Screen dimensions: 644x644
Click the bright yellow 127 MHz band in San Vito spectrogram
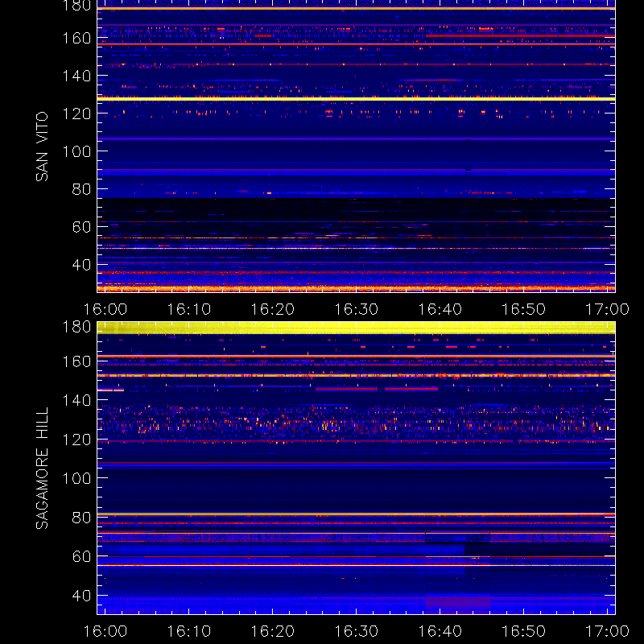(x=356, y=99)
